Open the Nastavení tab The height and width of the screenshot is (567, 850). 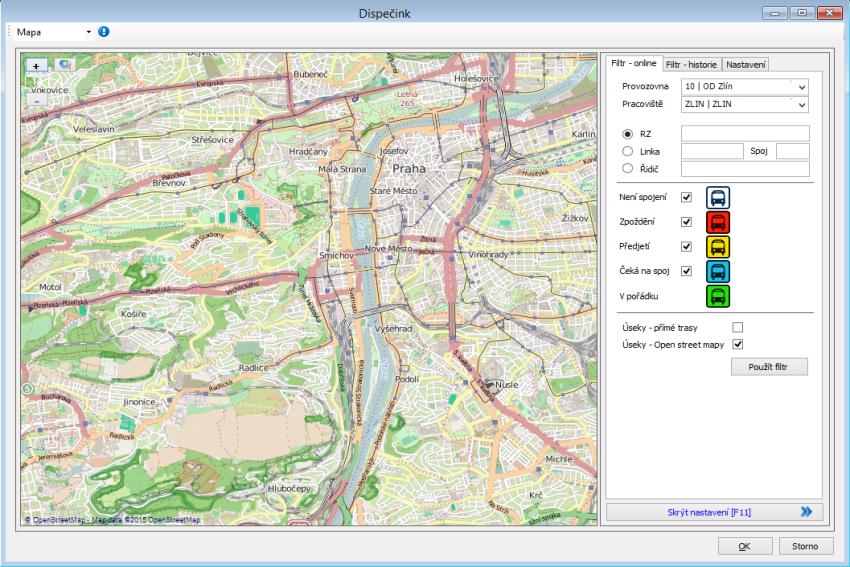[746, 65]
